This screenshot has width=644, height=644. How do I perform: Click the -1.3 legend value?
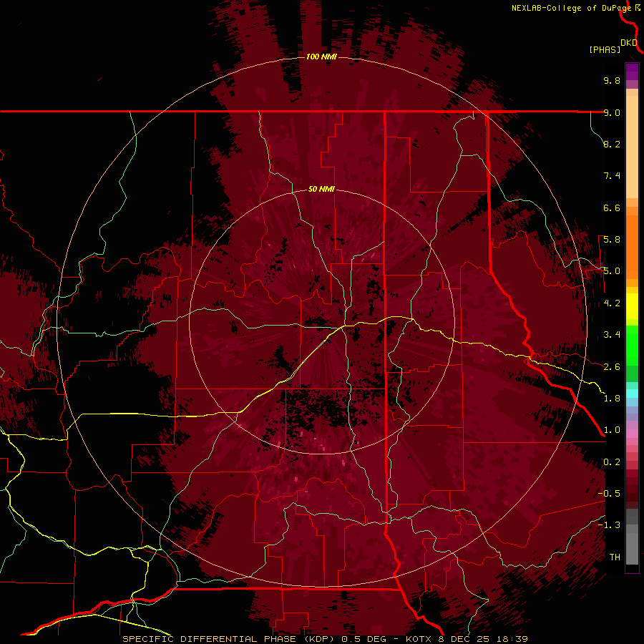pos(609,525)
